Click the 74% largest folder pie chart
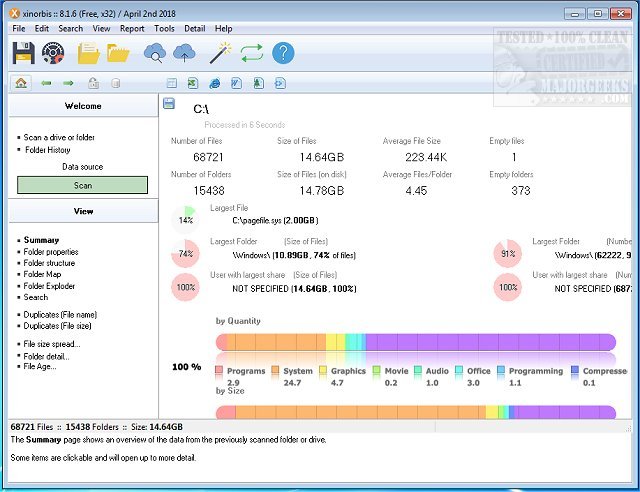The image size is (640, 492). [185, 254]
